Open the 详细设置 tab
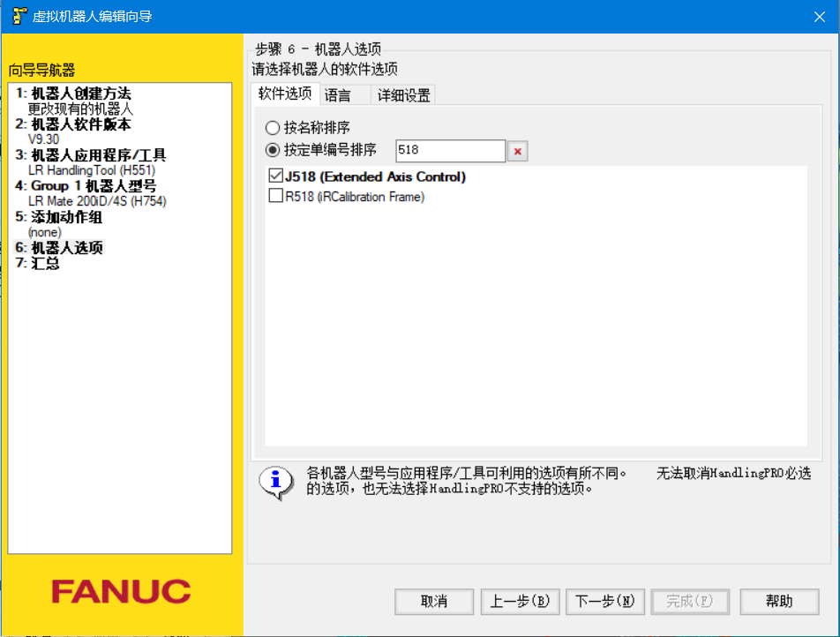 [x=403, y=96]
